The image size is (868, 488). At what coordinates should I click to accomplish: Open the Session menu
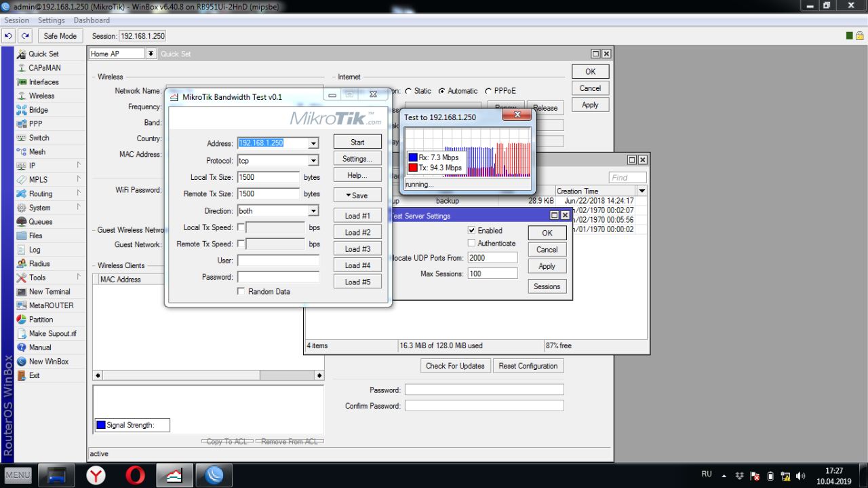click(16, 20)
